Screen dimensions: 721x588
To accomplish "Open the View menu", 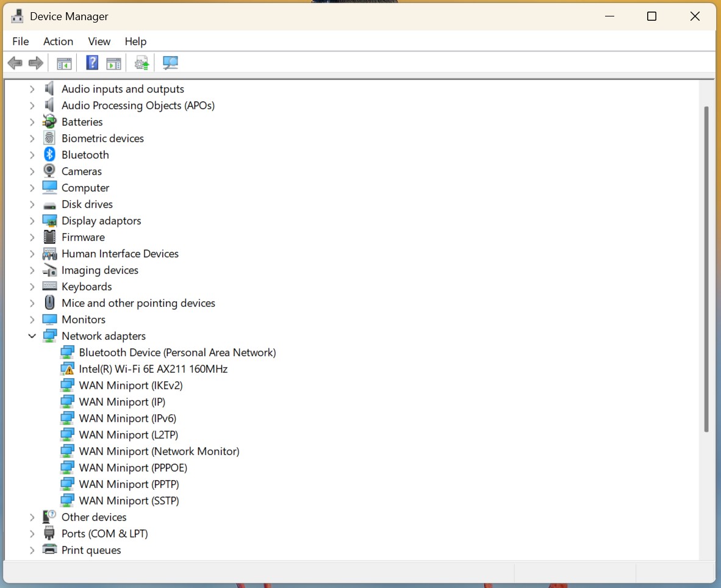I will pyautogui.click(x=99, y=41).
